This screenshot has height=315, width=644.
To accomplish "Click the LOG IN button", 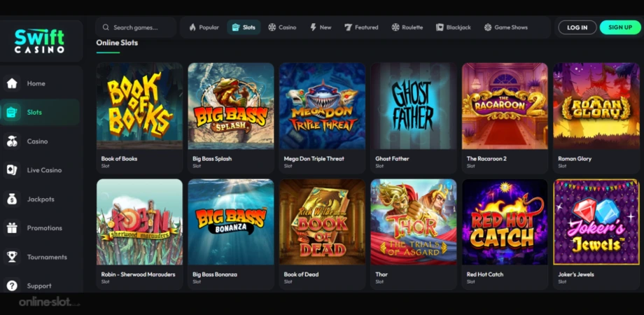I will [577, 27].
